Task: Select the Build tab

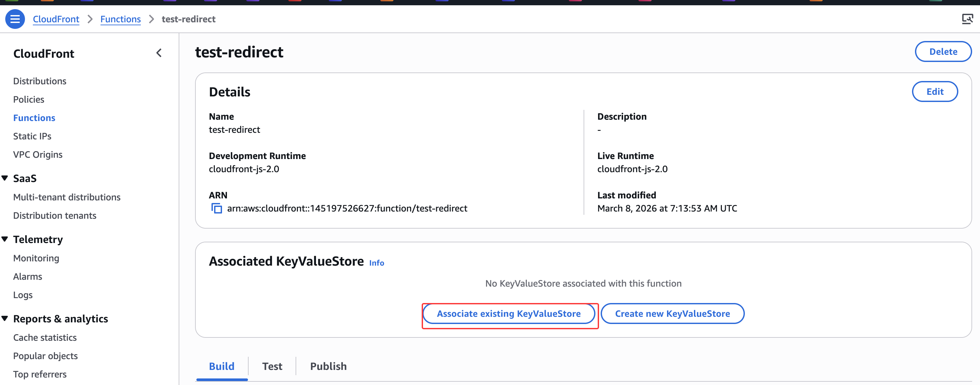Action: coord(221,366)
